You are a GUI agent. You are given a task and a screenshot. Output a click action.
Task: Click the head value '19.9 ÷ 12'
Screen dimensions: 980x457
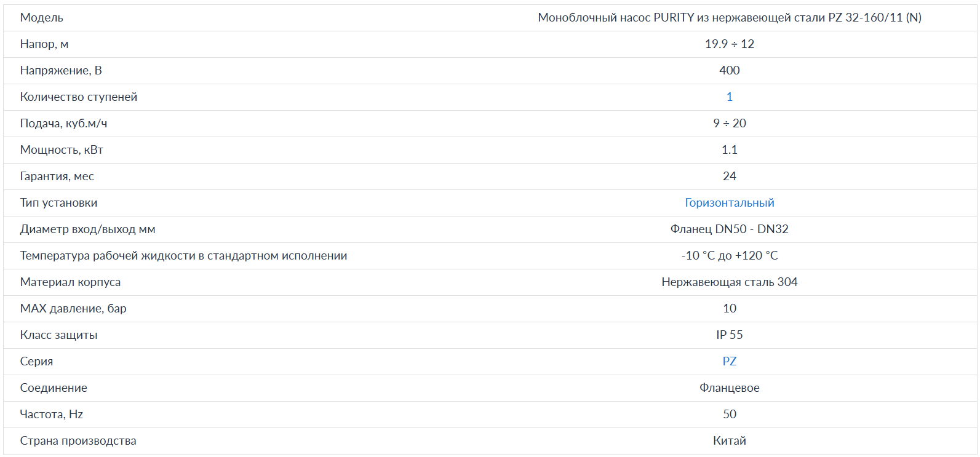click(x=729, y=44)
